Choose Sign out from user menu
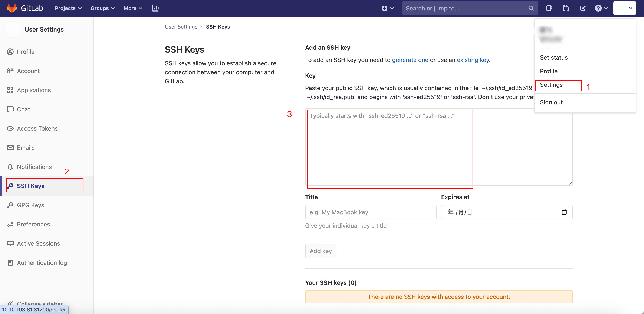The width and height of the screenshot is (644, 314). [551, 102]
